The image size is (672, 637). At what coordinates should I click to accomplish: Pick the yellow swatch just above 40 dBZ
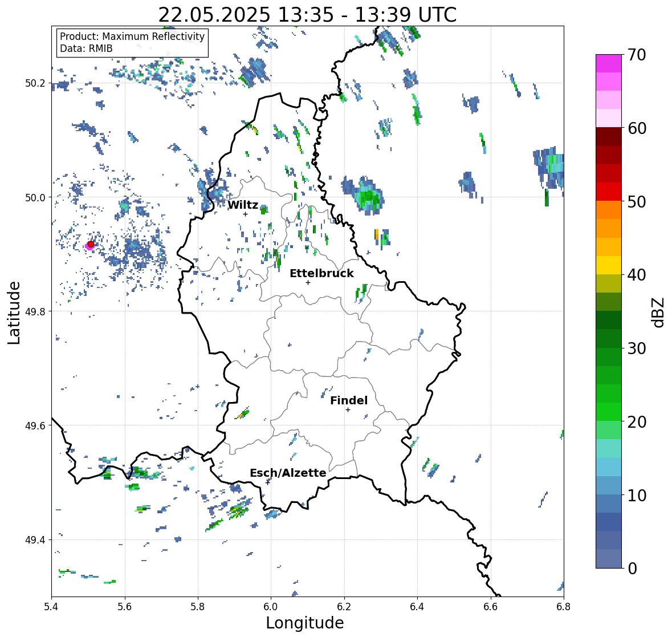click(609, 265)
